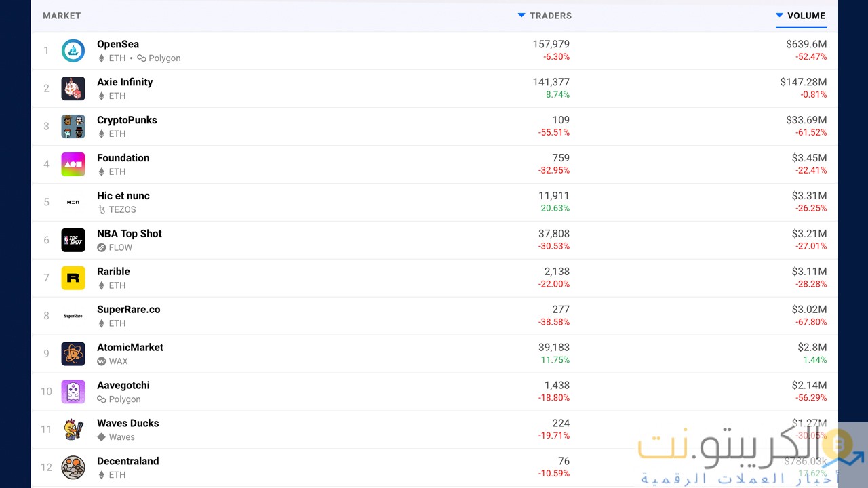Click the Hic et nunc logo

(x=73, y=203)
